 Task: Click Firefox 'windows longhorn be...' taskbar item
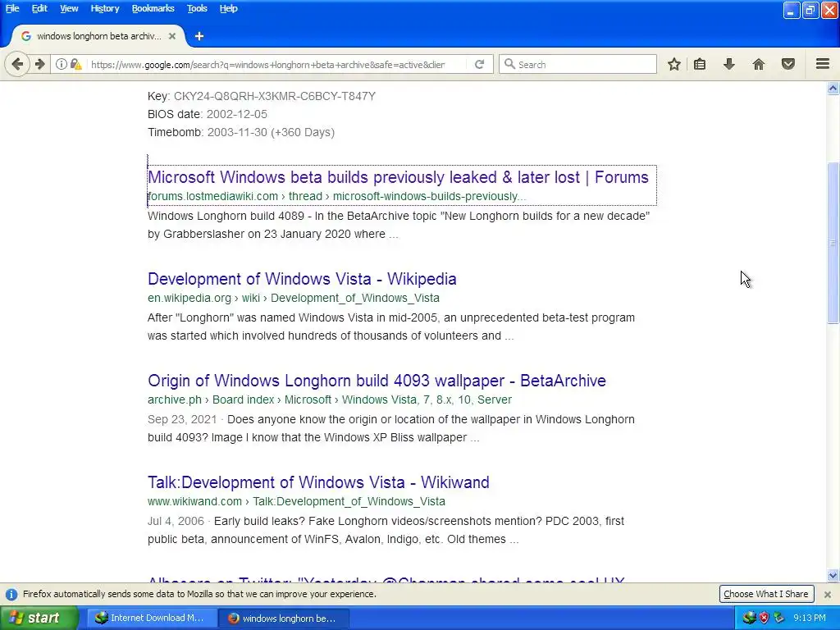pyautogui.click(x=284, y=618)
